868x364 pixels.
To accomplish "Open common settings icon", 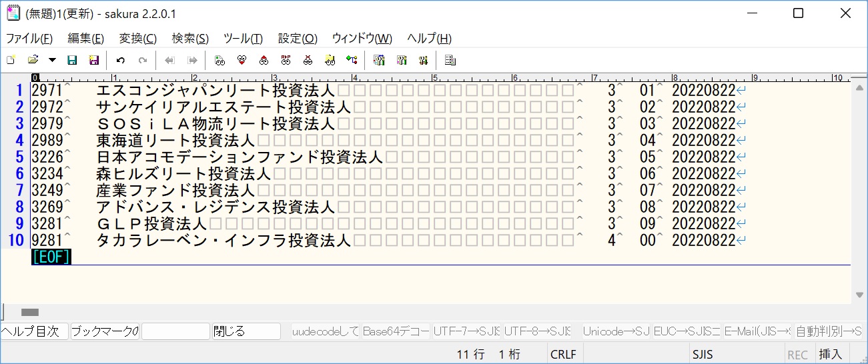I will (423, 60).
